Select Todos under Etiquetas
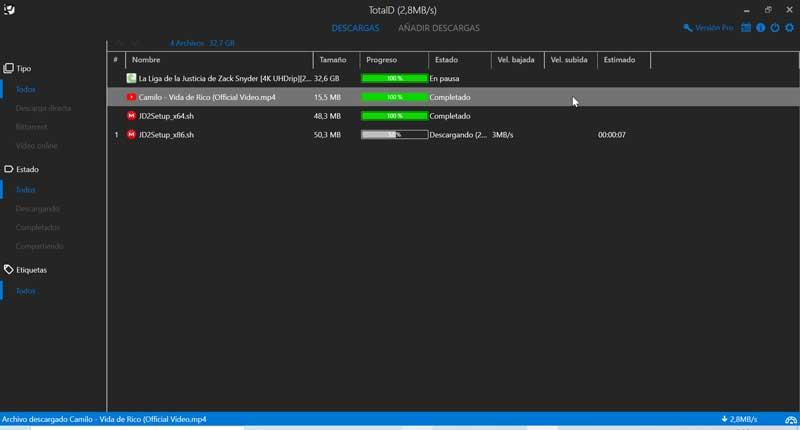 (x=26, y=291)
